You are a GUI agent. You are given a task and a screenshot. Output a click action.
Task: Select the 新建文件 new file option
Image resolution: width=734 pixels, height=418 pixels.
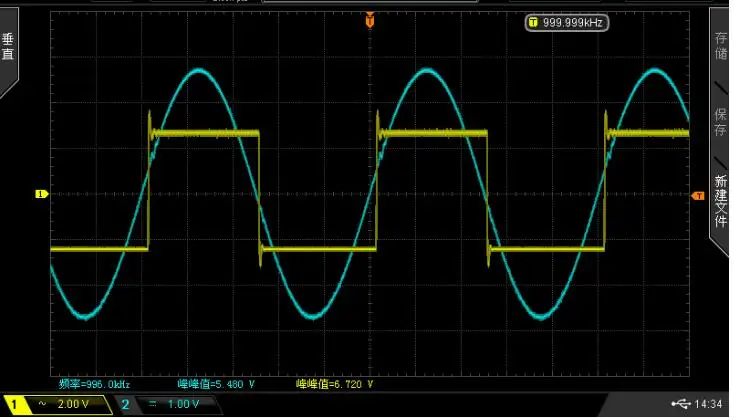tap(721, 201)
